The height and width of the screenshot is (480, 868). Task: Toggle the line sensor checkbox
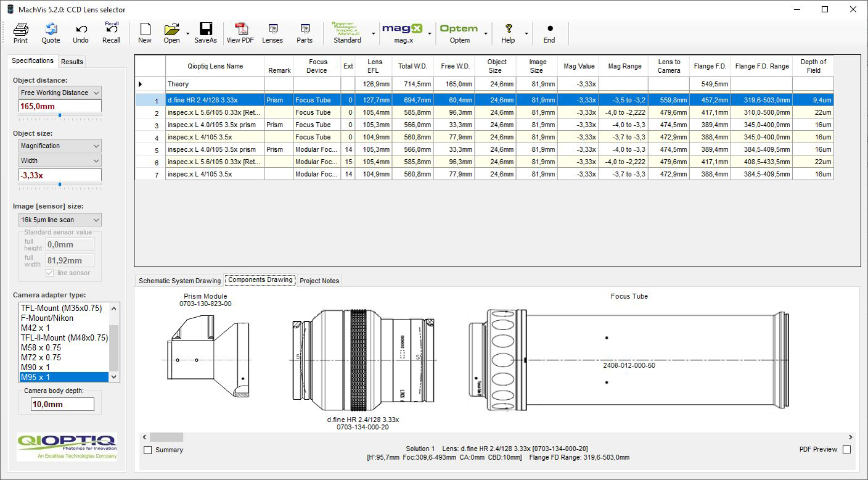point(50,273)
